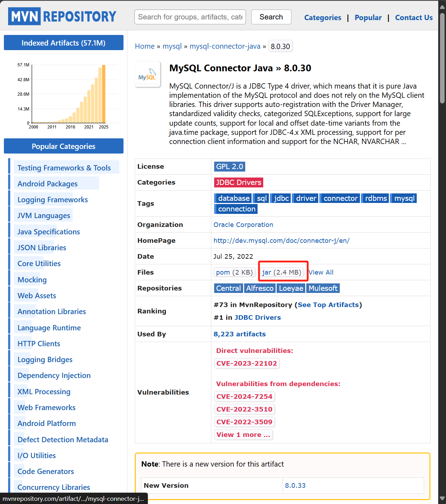This screenshot has width=446, height=504.
Task: Open the Mulesoft repository tab
Action: point(323,288)
